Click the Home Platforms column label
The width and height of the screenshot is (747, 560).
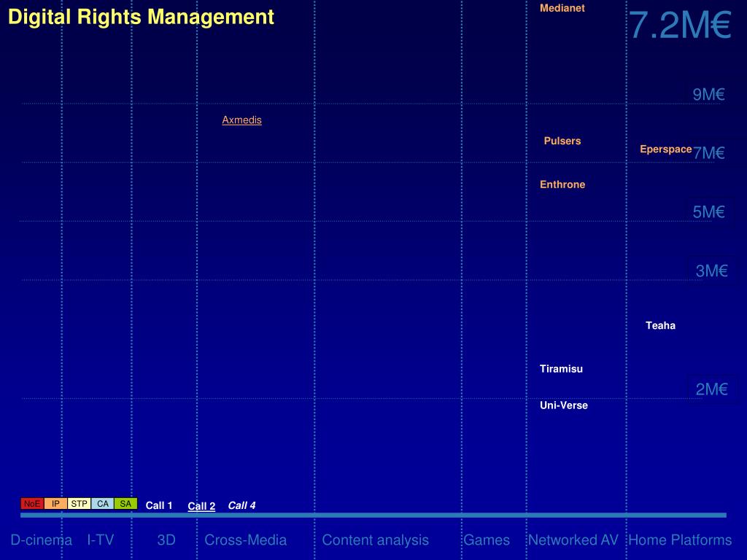(680, 540)
